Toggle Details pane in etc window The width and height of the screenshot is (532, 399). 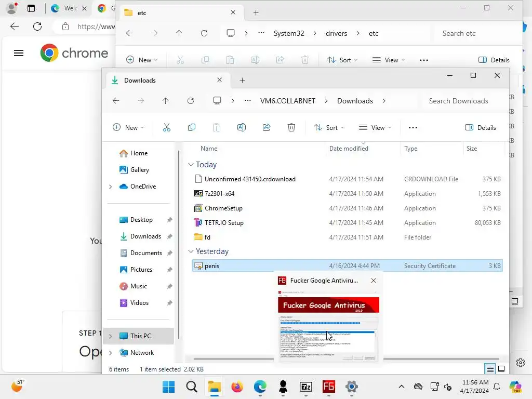coord(494,60)
